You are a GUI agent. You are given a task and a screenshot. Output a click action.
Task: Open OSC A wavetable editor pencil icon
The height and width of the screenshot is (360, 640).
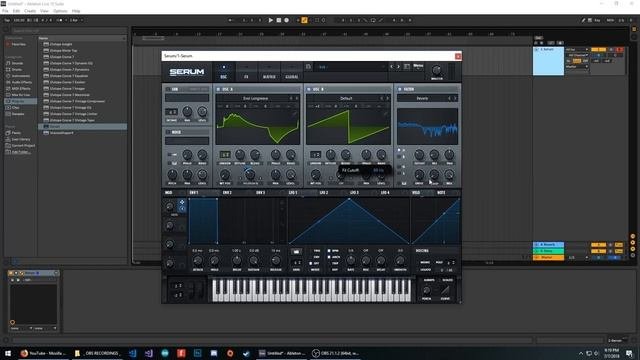click(295, 114)
